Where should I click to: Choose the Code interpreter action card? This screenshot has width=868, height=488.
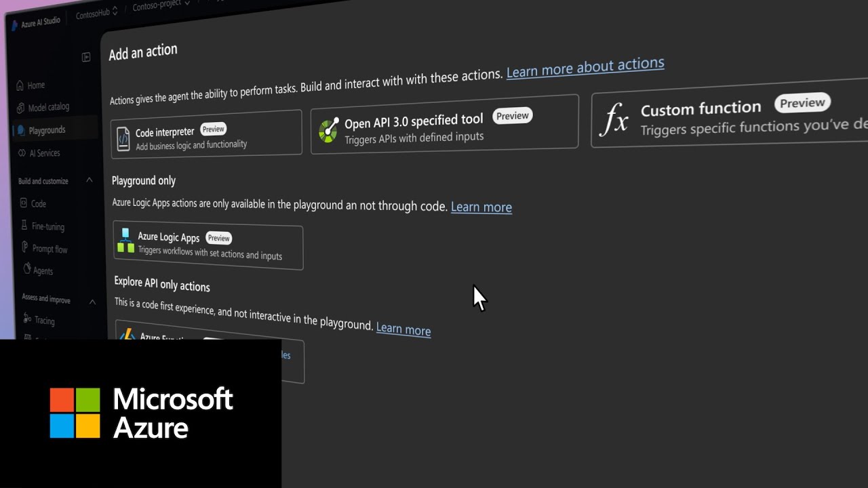pos(206,134)
